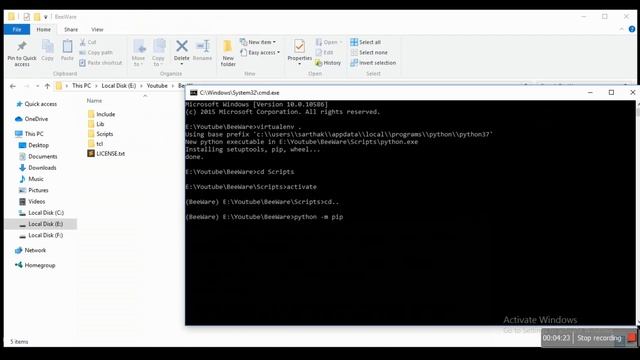Screen dimensions: 640x360
Task: Click Select none in ribbon
Action: click(369, 53)
